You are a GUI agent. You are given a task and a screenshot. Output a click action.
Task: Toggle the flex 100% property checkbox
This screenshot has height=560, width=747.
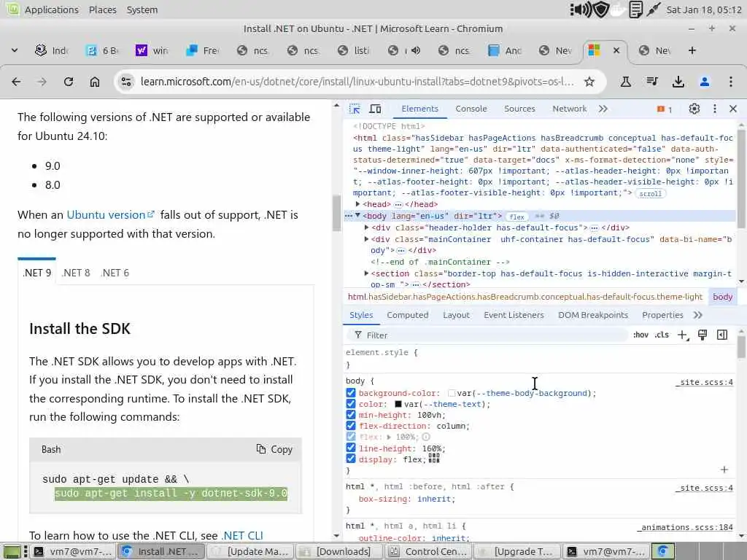click(351, 437)
